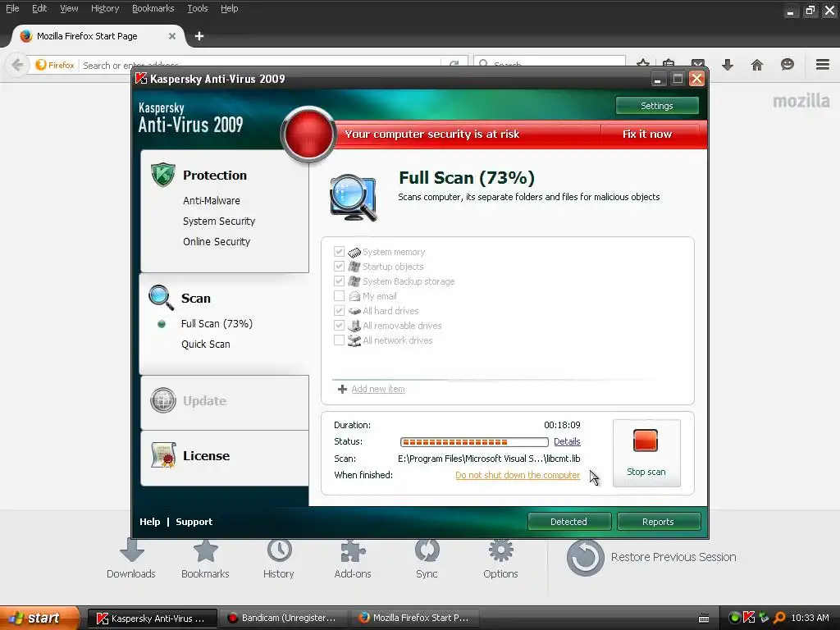Click the Kaspersky Anti-Virus taskbar button
840x630 pixels.
[x=153, y=618]
